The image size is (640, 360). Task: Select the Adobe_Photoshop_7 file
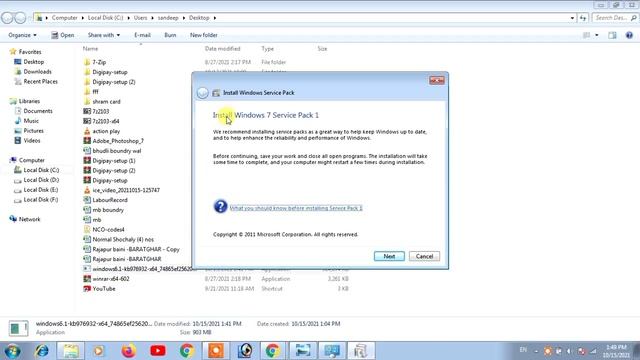click(118, 141)
